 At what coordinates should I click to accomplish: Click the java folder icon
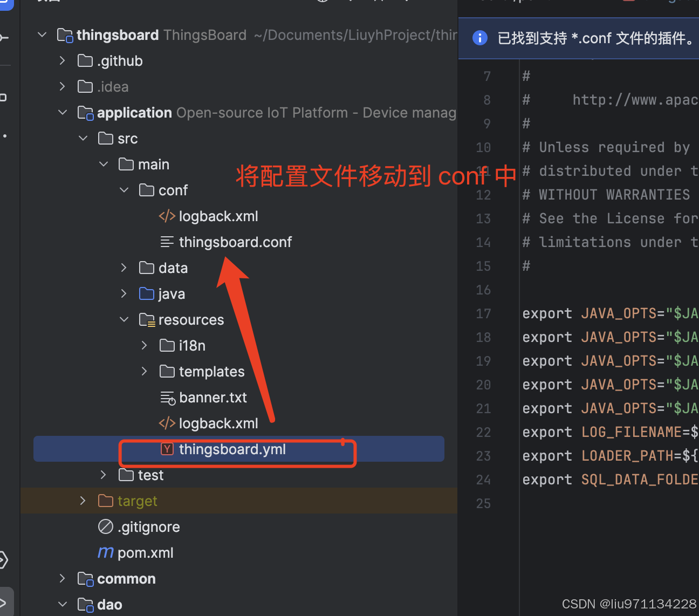pyautogui.click(x=146, y=293)
